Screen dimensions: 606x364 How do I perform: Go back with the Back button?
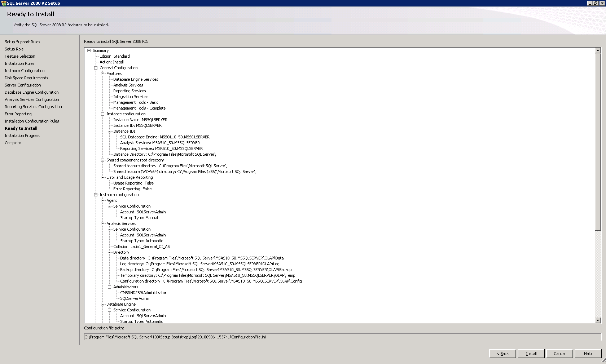pyautogui.click(x=502, y=354)
